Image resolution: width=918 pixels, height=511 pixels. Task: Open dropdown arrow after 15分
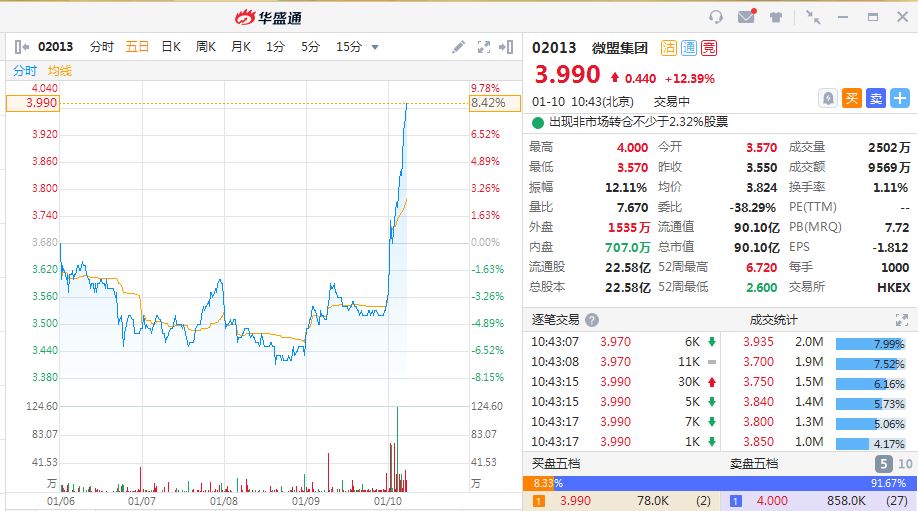click(x=375, y=47)
